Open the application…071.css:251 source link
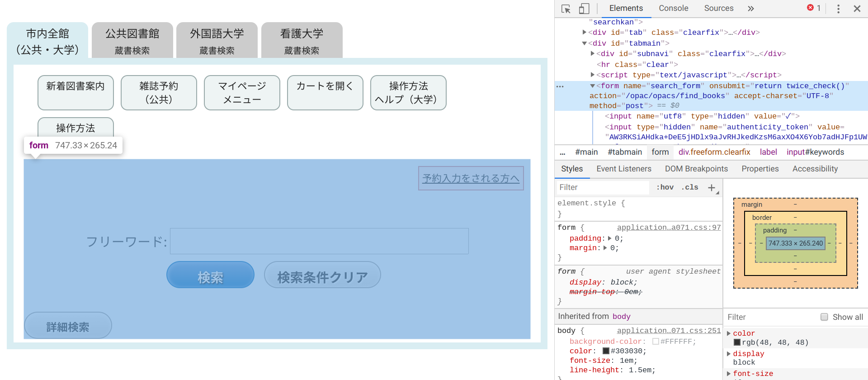The image size is (868, 380). [x=669, y=331]
